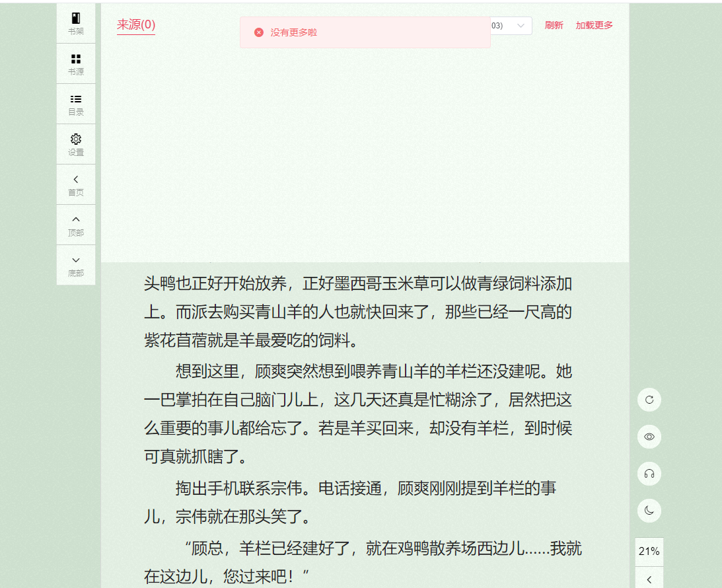Click the circular refresh icon on the right
This screenshot has width=722, height=588.
[649, 400]
